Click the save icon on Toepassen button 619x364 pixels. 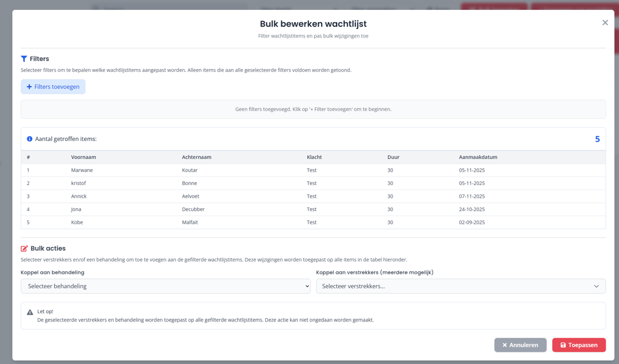(563, 345)
